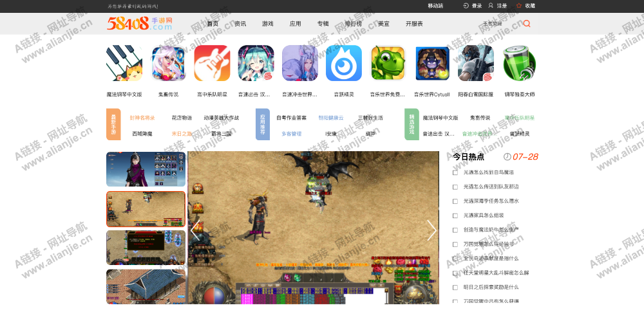This screenshot has width=644, height=312.
Task: Click the 58408 手游网 site logo
Action: (x=140, y=23)
